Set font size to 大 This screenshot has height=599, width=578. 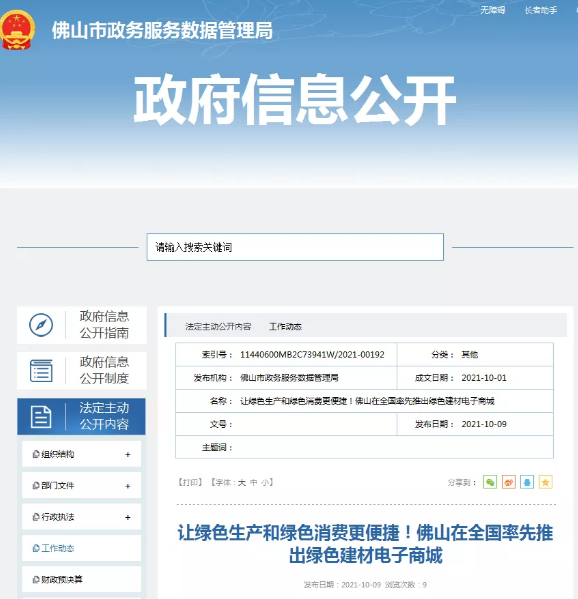241,482
